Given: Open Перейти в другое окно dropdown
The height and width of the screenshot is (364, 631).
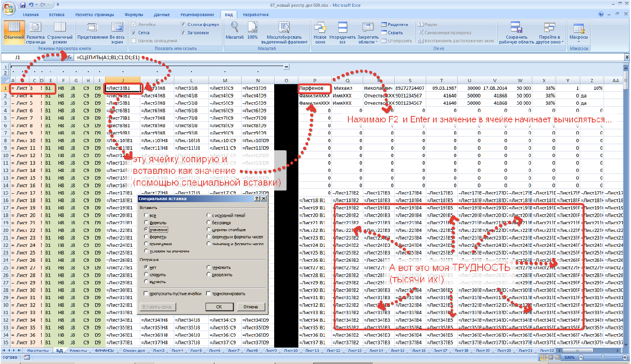Looking at the screenshot, I should click(550, 32).
